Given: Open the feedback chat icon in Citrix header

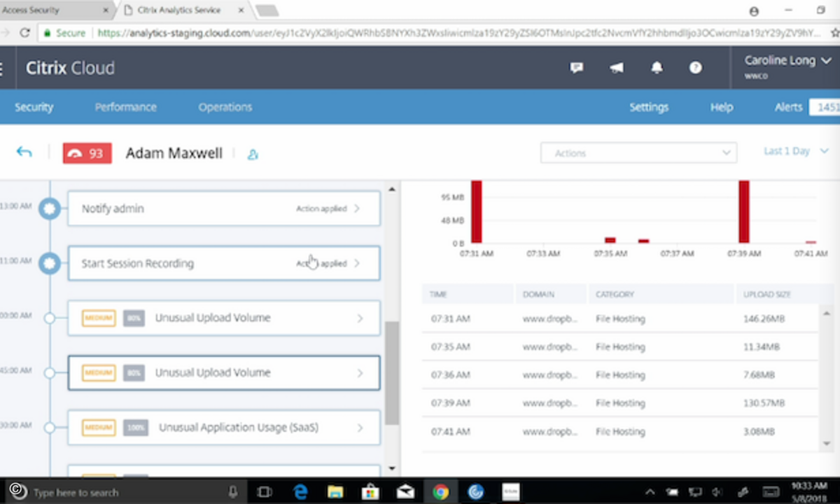Looking at the screenshot, I should (577, 68).
